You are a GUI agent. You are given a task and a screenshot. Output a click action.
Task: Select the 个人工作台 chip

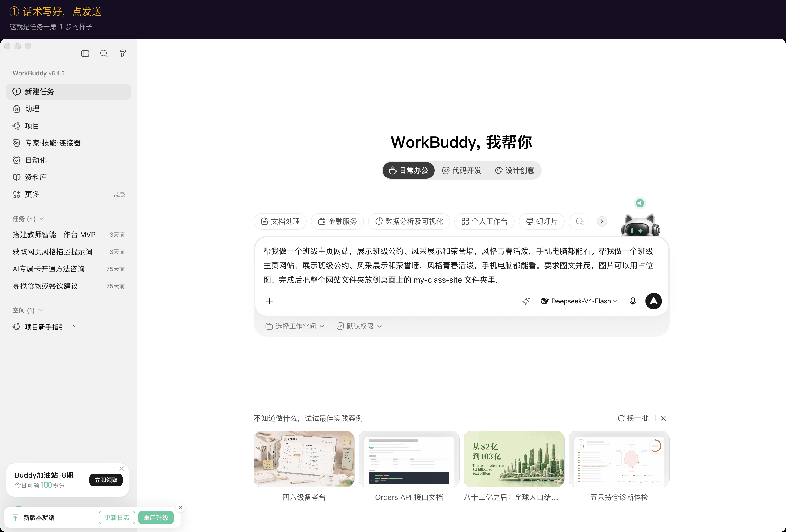coord(485,221)
